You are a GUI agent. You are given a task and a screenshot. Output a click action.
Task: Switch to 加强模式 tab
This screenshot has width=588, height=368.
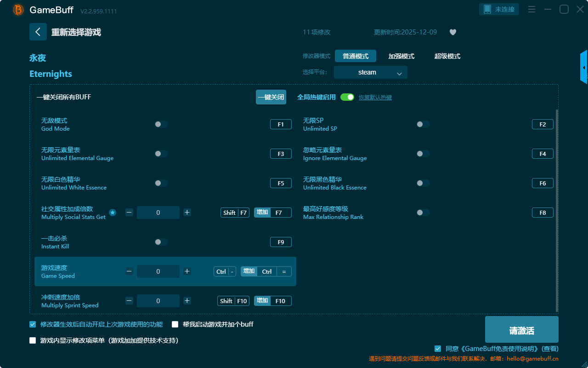(x=401, y=56)
